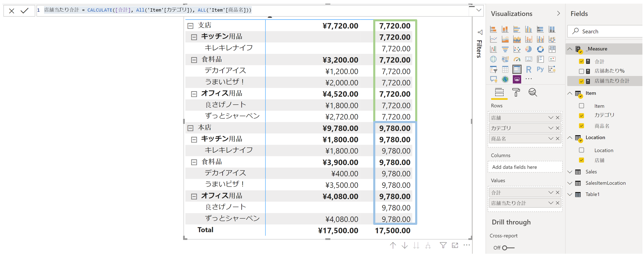
Task: Open the Format paint roller tab
Action: 516,92
